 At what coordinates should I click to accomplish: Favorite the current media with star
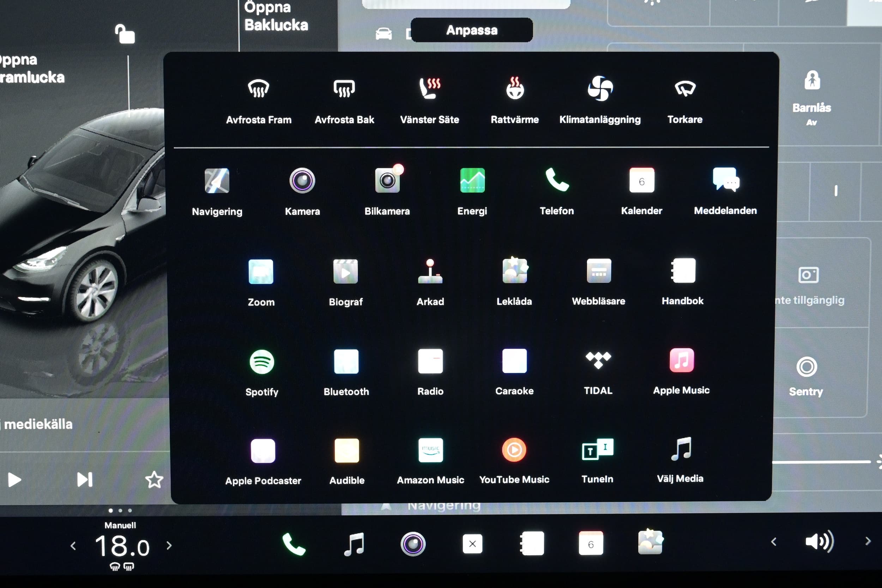(154, 480)
